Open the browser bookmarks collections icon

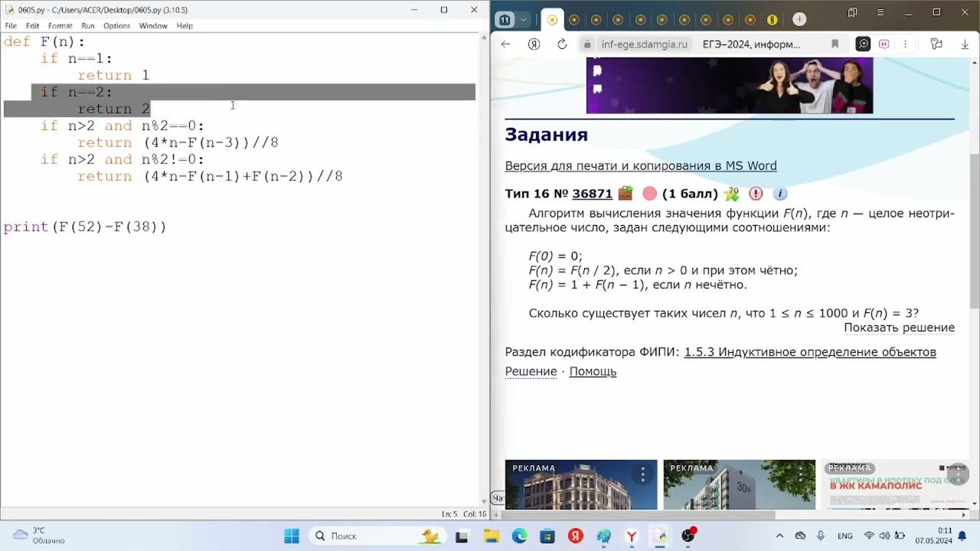(x=852, y=12)
